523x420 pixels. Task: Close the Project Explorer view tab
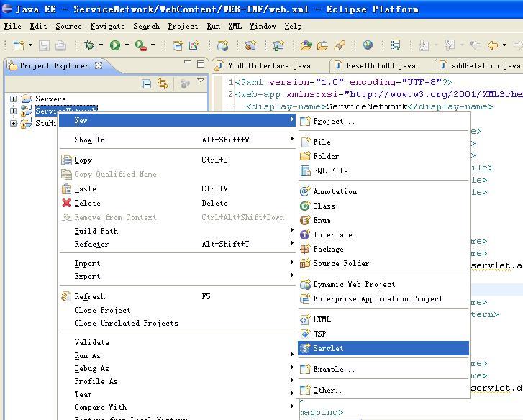tap(99, 65)
